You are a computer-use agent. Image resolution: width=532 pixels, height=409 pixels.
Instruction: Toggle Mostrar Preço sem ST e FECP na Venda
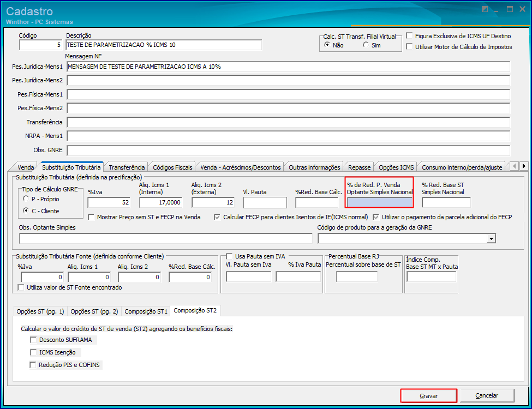(91, 217)
